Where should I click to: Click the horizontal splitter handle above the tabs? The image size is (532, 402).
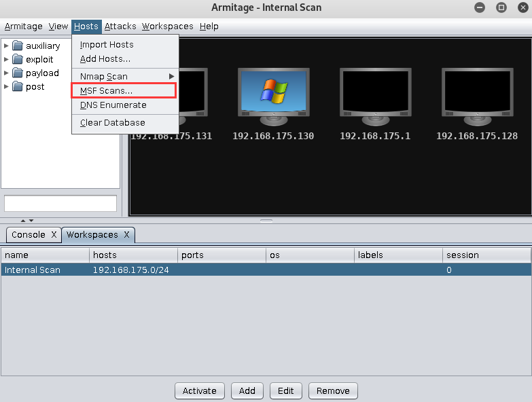click(x=266, y=221)
